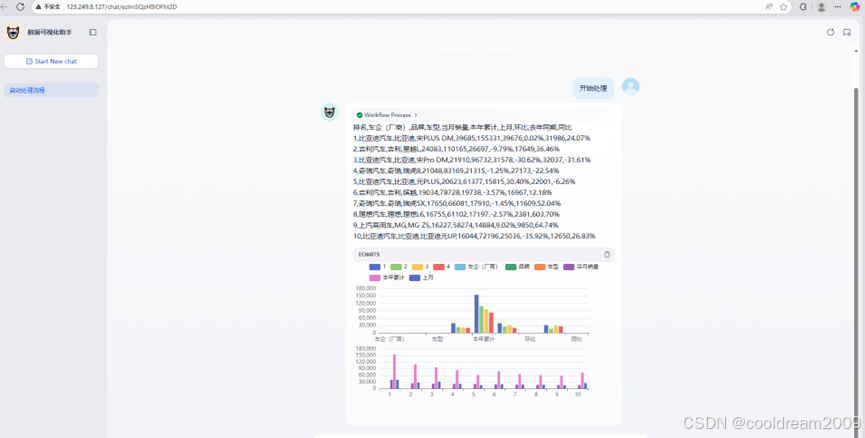
Task: Click the scrollbar up arrow
Action: click(x=856, y=51)
